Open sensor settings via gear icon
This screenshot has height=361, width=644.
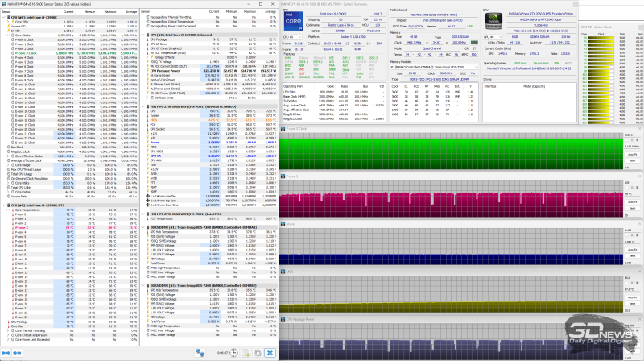pos(258,352)
